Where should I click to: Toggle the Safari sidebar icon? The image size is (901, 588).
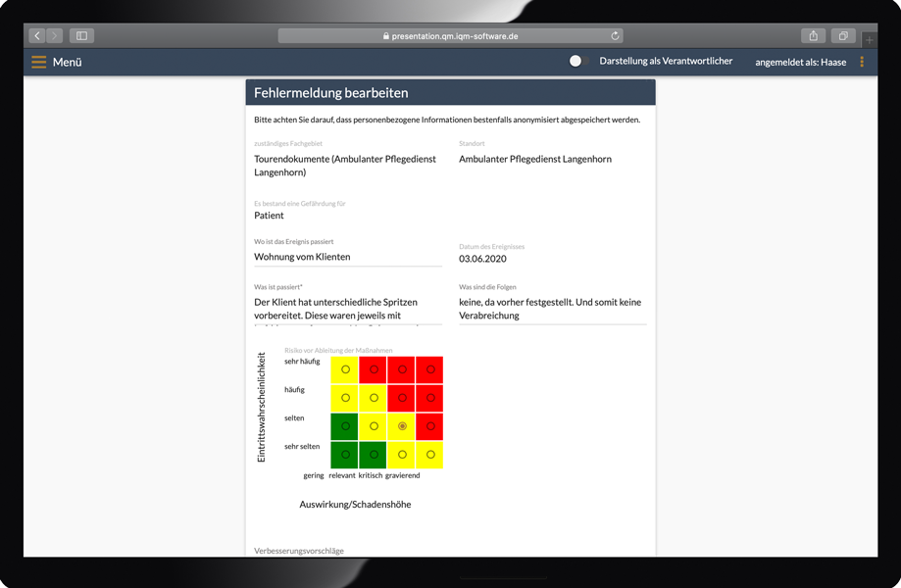click(81, 36)
